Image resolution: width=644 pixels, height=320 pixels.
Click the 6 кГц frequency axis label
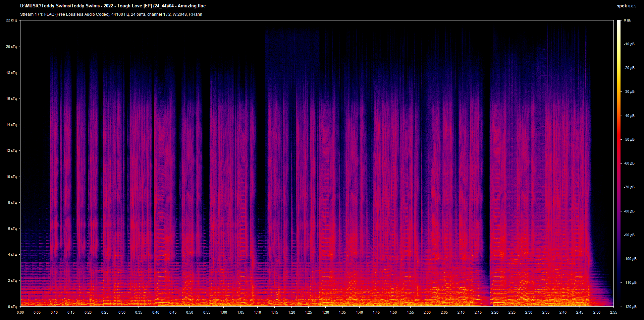12,229
